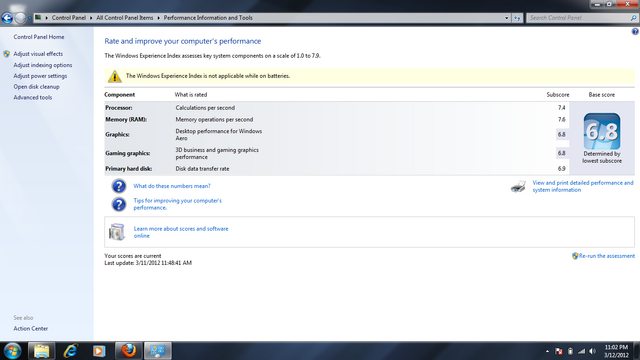The height and width of the screenshot is (360, 640).
Task: Open Open disk cleanup link
Action: (36, 87)
